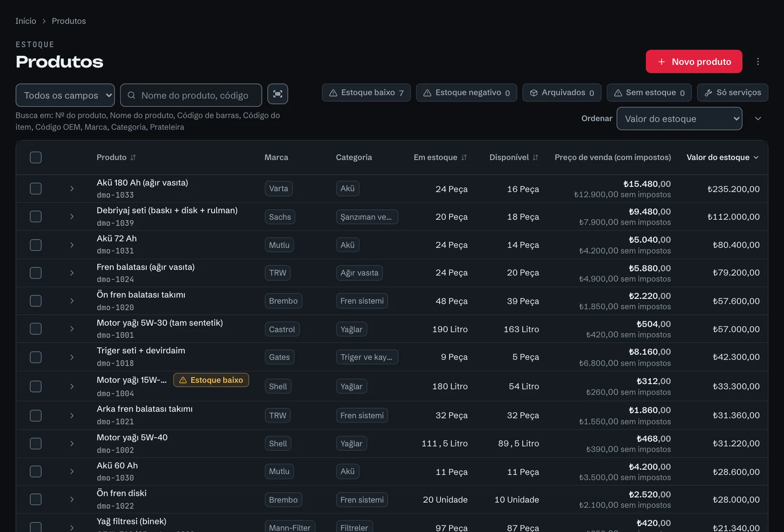
Task: Expand the Arka fren balatası takımı row
Action: [72, 415]
